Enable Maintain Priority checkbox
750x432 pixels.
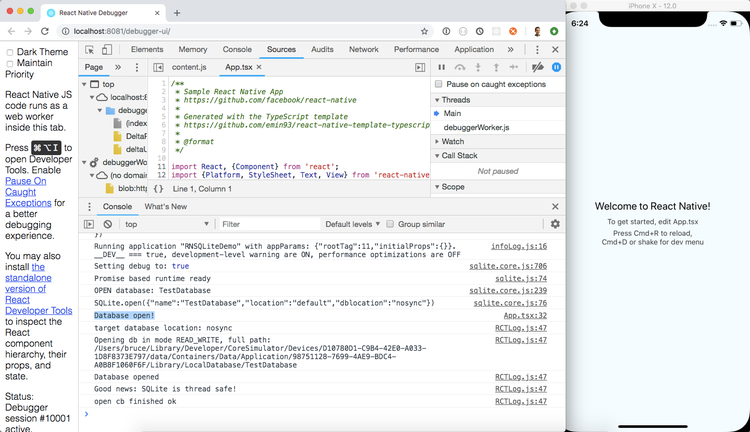[x=10, y=64]
